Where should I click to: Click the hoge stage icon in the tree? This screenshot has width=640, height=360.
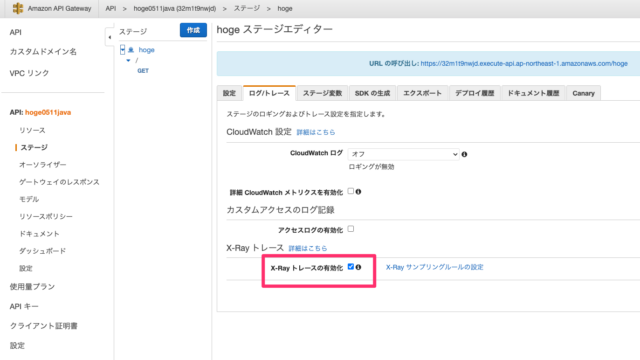click(131, 50)
